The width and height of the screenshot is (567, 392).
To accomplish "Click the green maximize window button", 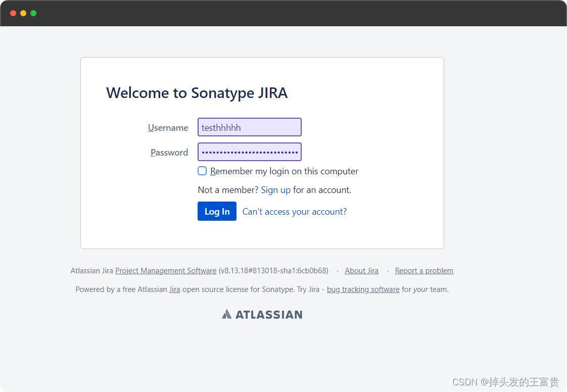I will (34, 13).
